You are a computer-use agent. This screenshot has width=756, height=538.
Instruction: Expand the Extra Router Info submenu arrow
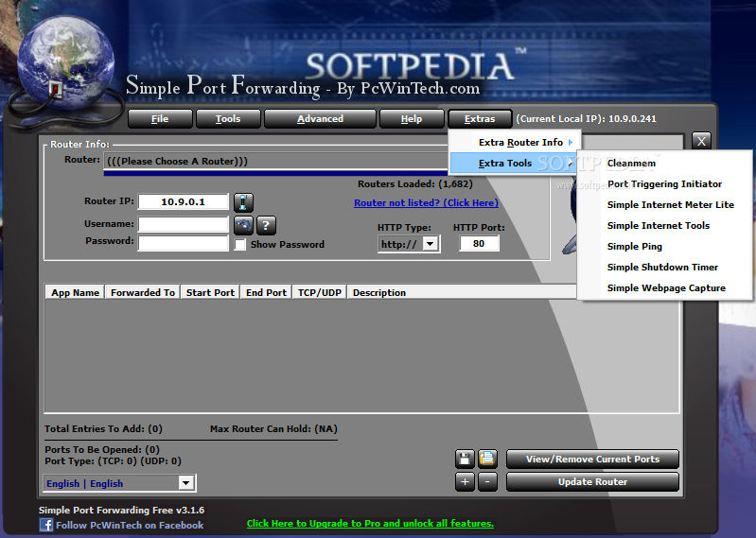pyautogui.click(x=571, y=142)
